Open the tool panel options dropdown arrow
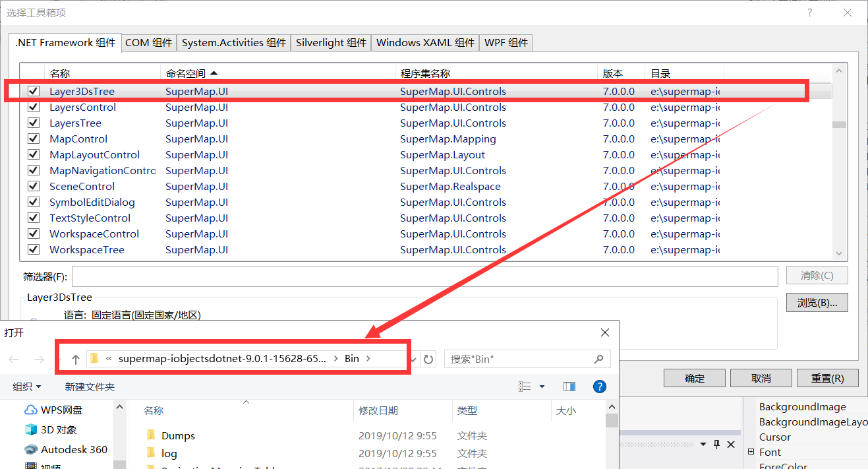Image resolution: width=868 pixels, height=469 pixels. 703,444
